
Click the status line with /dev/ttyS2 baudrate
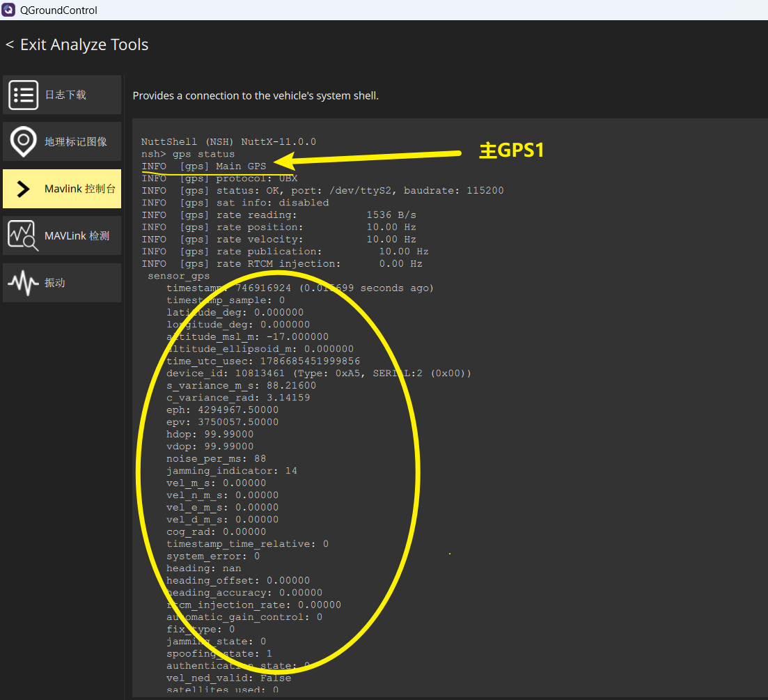tap(322, 191)
